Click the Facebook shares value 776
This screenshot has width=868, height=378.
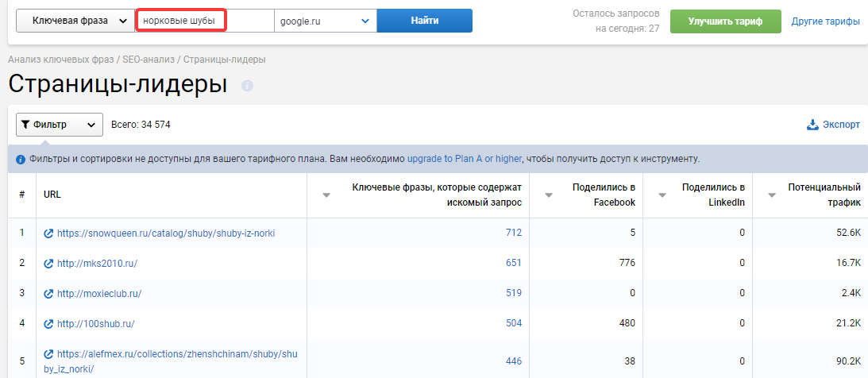[x=627, y=263]
